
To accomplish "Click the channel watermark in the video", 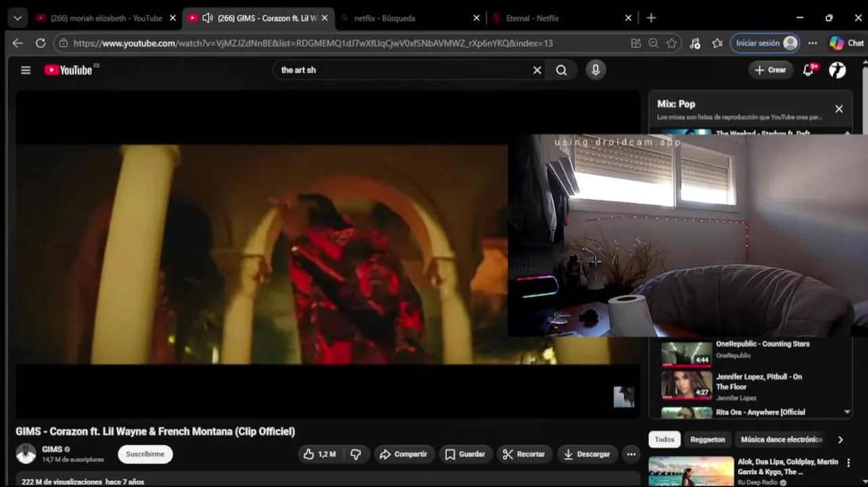I will (x=623, y=397).
